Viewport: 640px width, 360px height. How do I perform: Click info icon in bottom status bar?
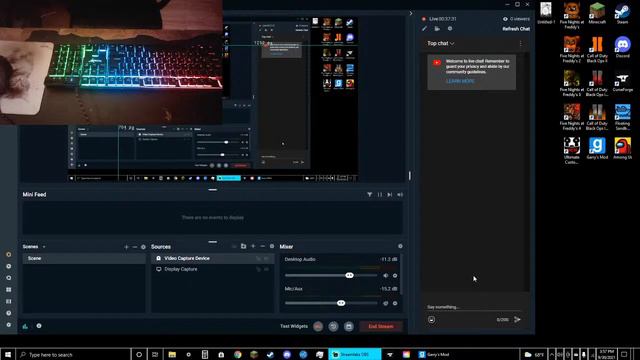point(39,326)
